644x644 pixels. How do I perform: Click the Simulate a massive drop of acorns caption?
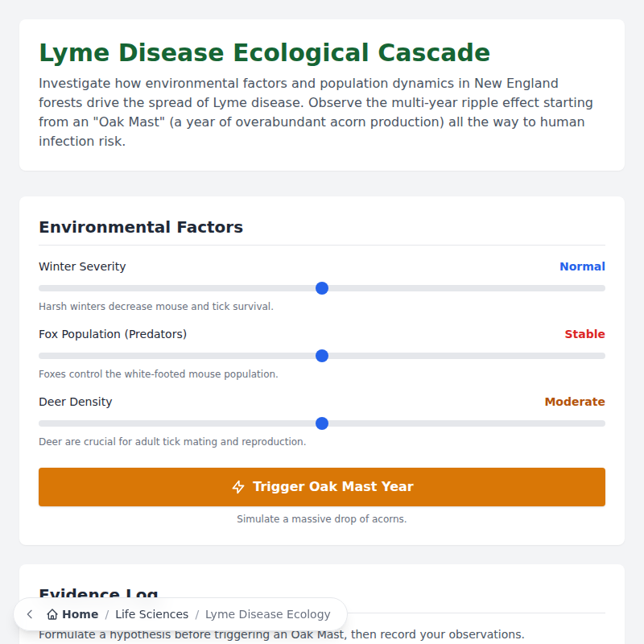tap(321, 518)
